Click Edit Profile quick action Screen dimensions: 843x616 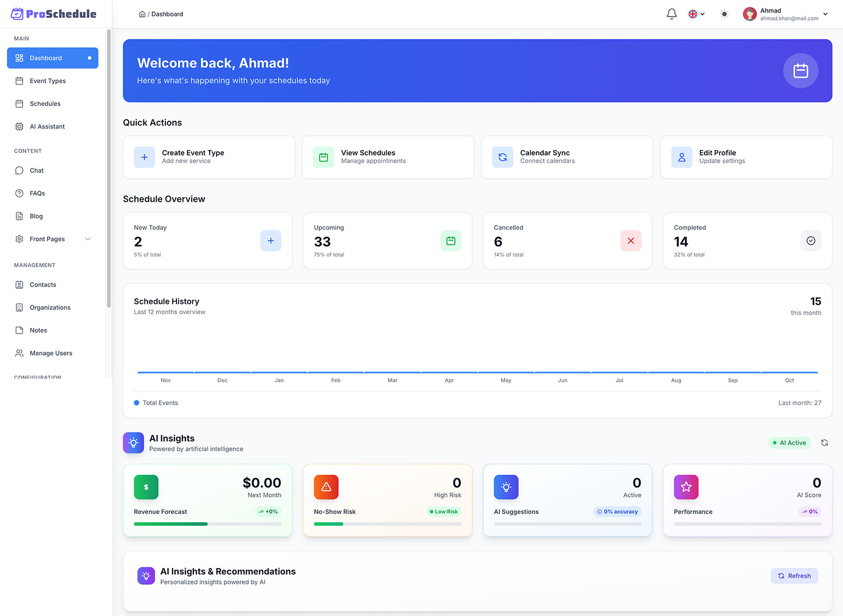coord(746,157)
